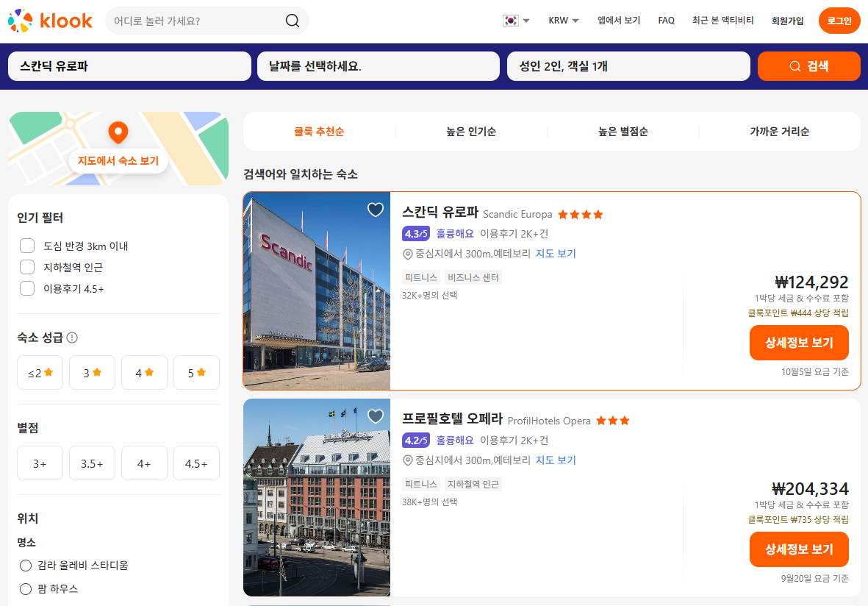
Task: Click the orange 검색 button
Action: tap(808, 66)
